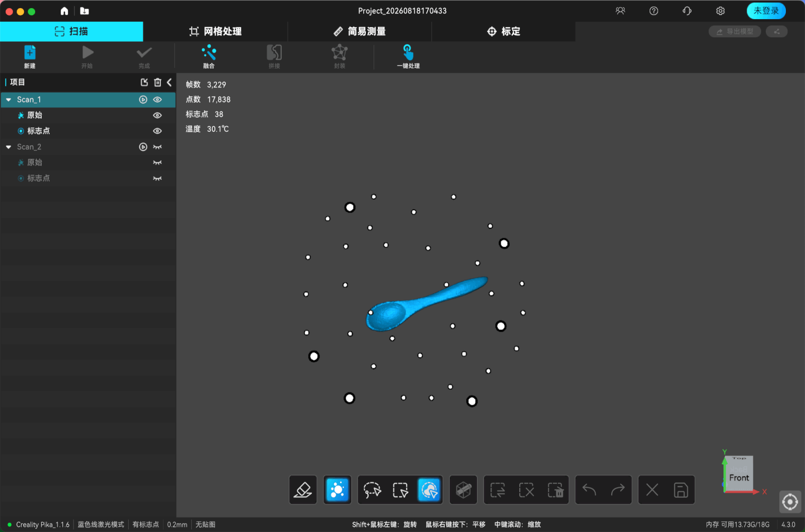Screen dimensions: 805x532
Task: Open the help question mark icon
Action: [x=654, y=11]
